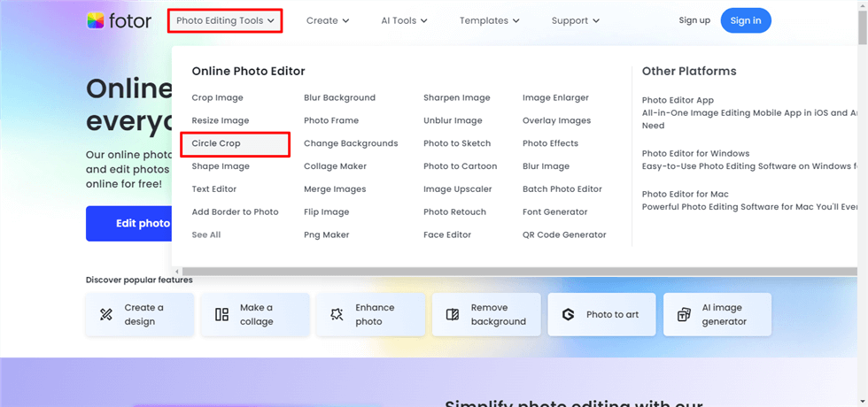Image resolution: width=868 pixels, height=407 pixels.
Task: Open QR Code Generator tool
Action: click(565, 235)
